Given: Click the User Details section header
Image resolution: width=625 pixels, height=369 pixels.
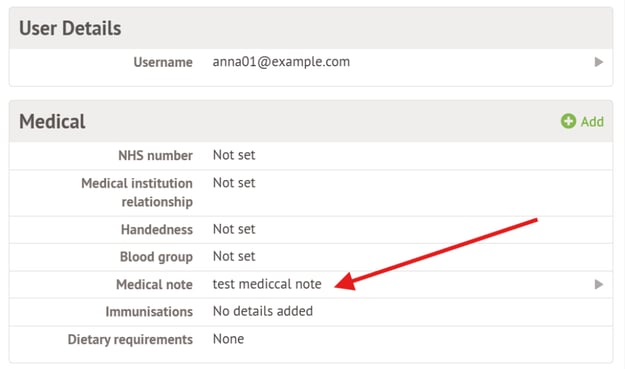Looking at the screenshot, I should tap(311, 28).
